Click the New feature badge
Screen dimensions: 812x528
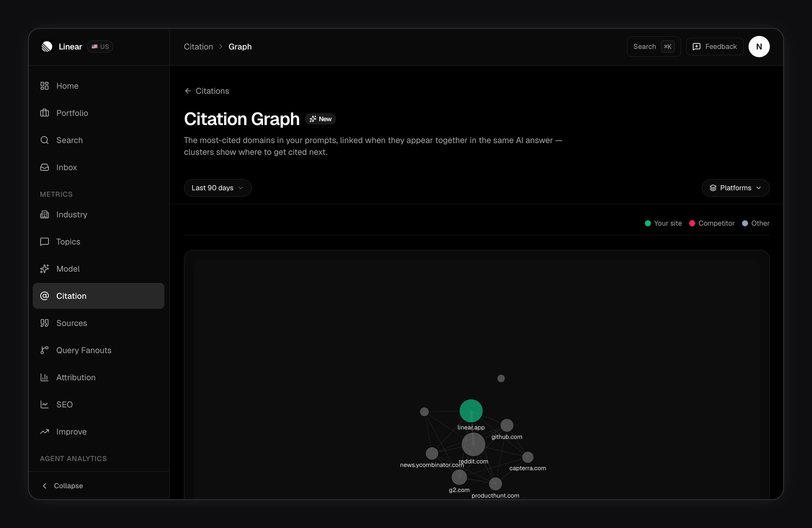point(320,119)
